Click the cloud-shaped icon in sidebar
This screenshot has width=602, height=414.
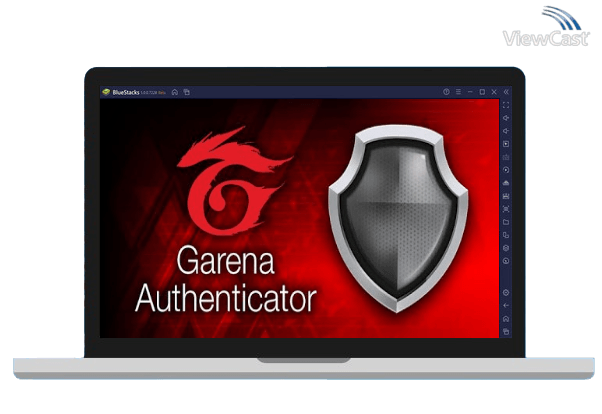coord(506,183)
